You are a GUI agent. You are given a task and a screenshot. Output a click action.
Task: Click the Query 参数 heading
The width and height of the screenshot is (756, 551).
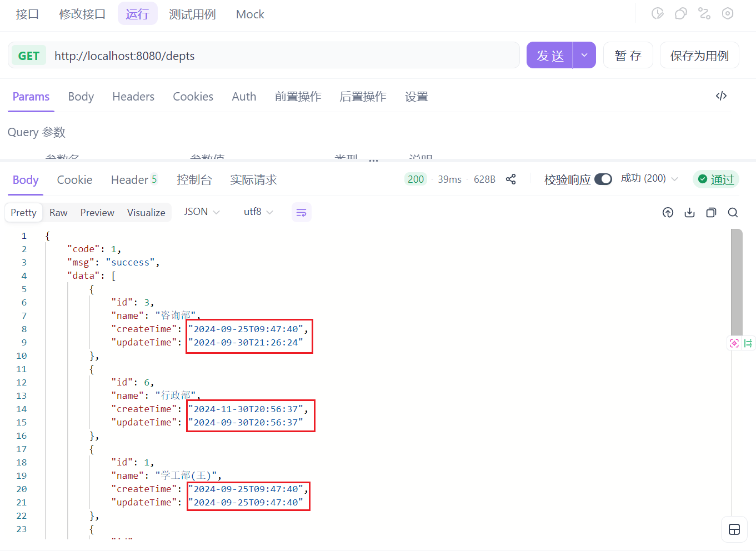coord(37,132)
